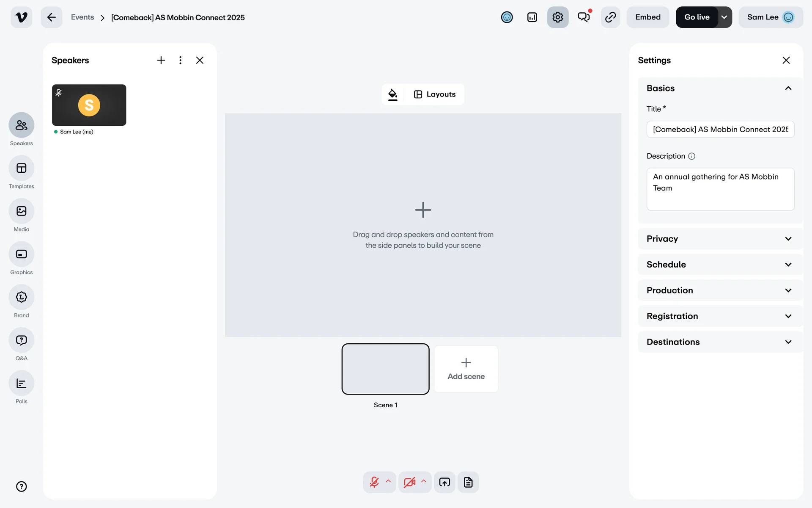
Task: Click the share screen icon
Action: click(444, 482)
